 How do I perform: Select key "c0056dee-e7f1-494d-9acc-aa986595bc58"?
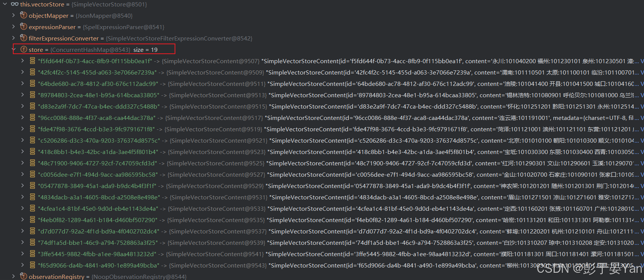(98, 174)
